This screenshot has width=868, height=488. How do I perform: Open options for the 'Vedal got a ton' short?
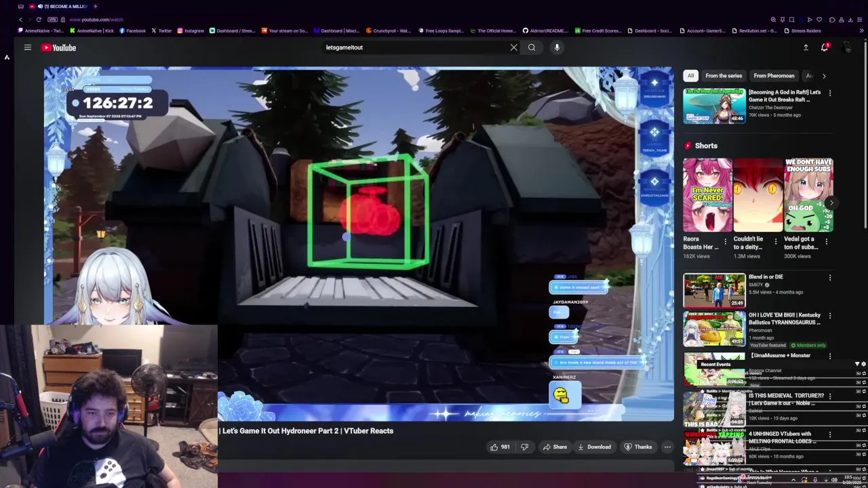[827, 241]
